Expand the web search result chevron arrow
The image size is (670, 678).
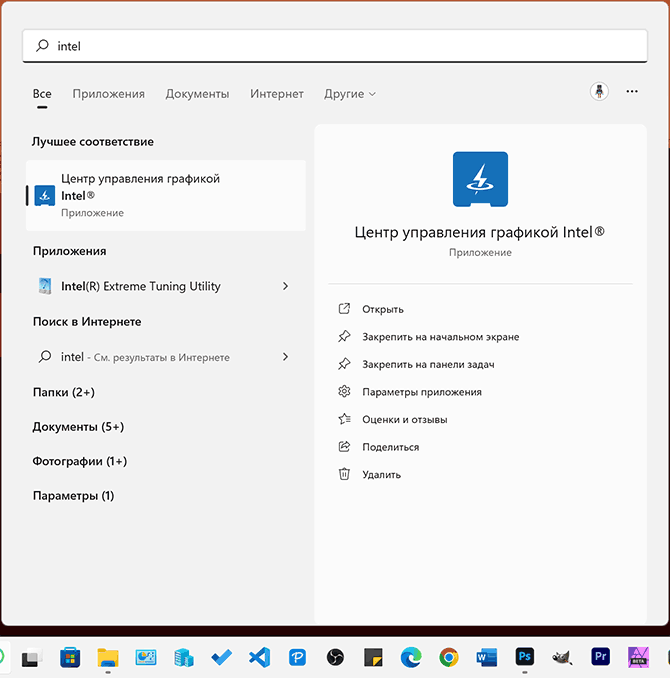click(x=285, y=357)
